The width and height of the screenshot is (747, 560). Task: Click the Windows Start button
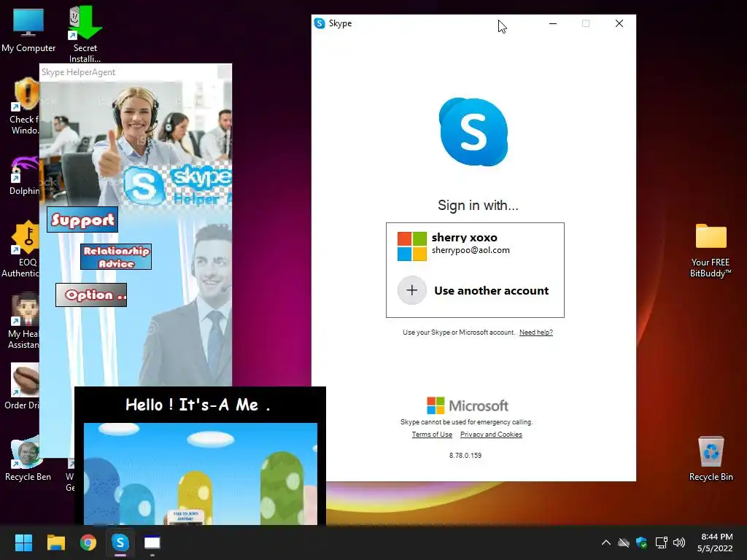pyautogui.click(x=23, y=542)
